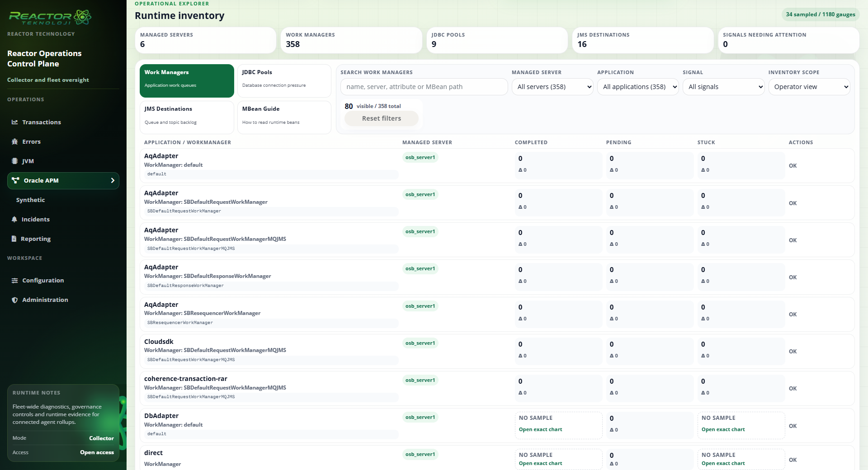Open the Inventory Scope dropdown
This screenshot has height=470, width=868.
[x=809, y=87]
